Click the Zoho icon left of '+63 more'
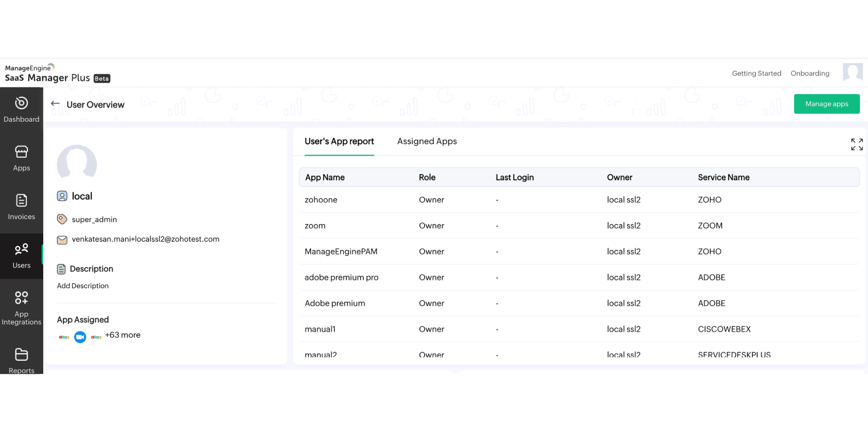Viewport: 868px width, 432px height. tap(96, 337)
